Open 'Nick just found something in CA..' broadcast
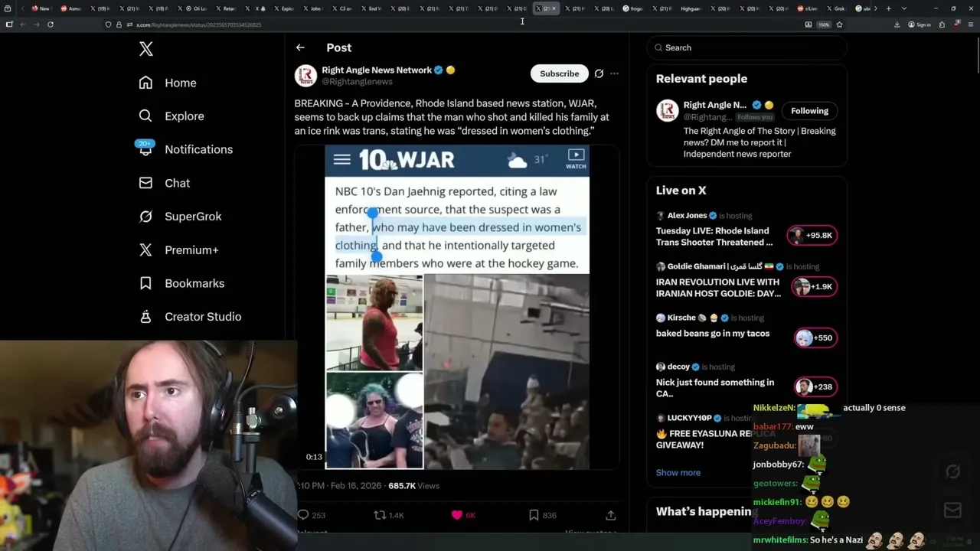The height and width of the screenshot is (551, 980). point(715,388)
